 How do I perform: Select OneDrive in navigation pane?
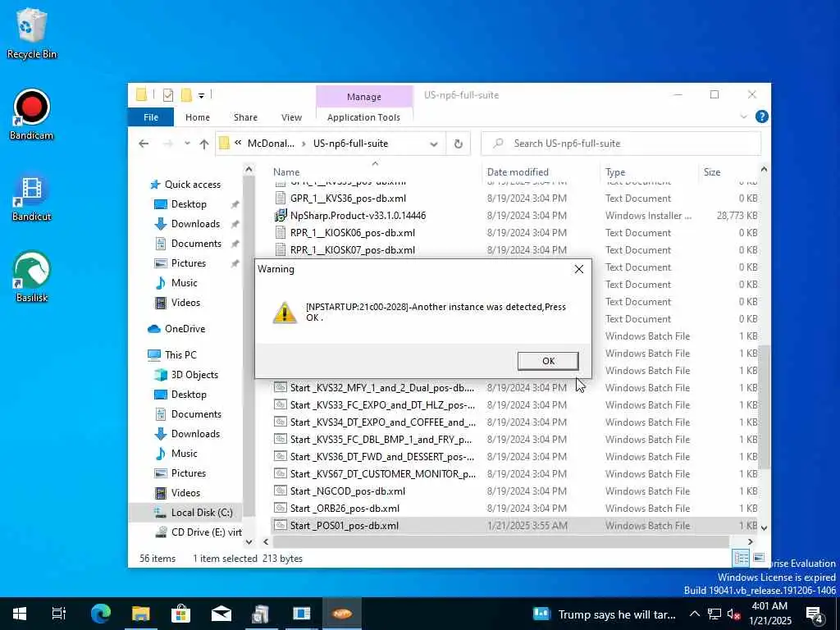[x=185, y=329]
